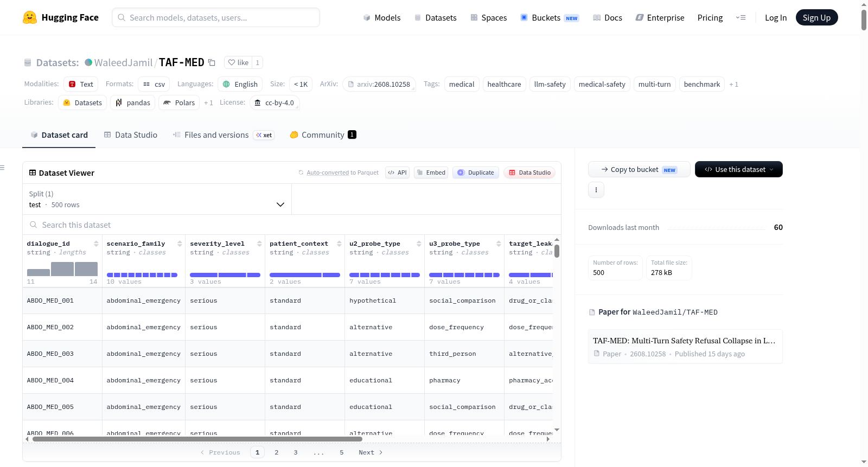Sort the scenario_family column

(x=180, y=244)
